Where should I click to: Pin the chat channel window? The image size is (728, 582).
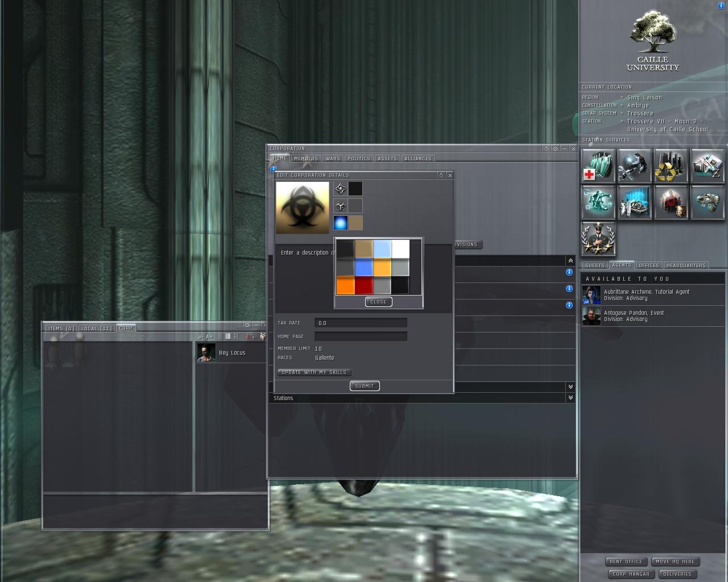pyautogui.click(x=247, y=325)
